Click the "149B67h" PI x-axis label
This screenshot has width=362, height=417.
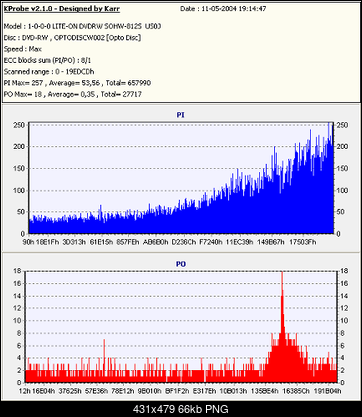pyautogui.click(x=271, y=242)
